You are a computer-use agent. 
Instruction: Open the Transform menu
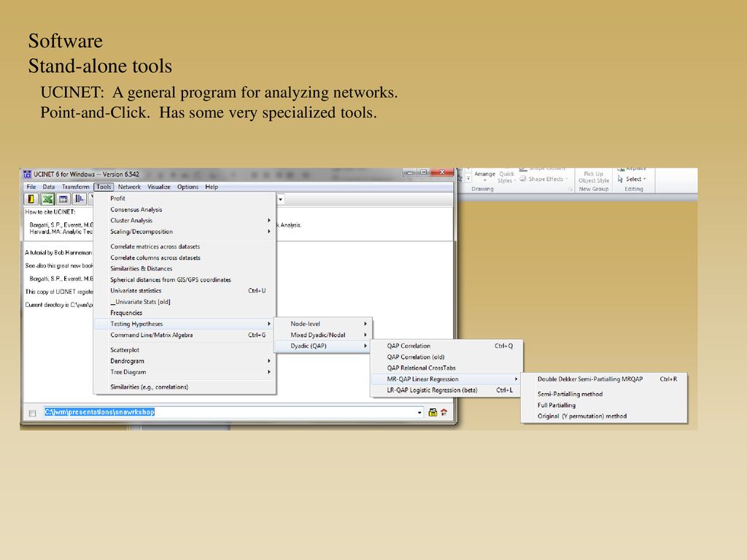tap(75, 187)
